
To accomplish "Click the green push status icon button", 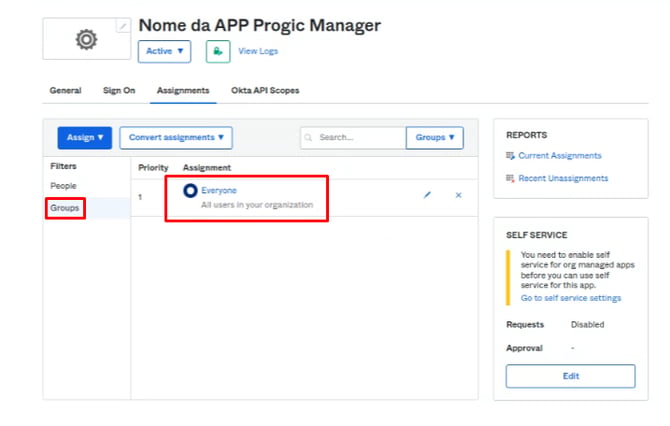I will click(x=218, y=51).
